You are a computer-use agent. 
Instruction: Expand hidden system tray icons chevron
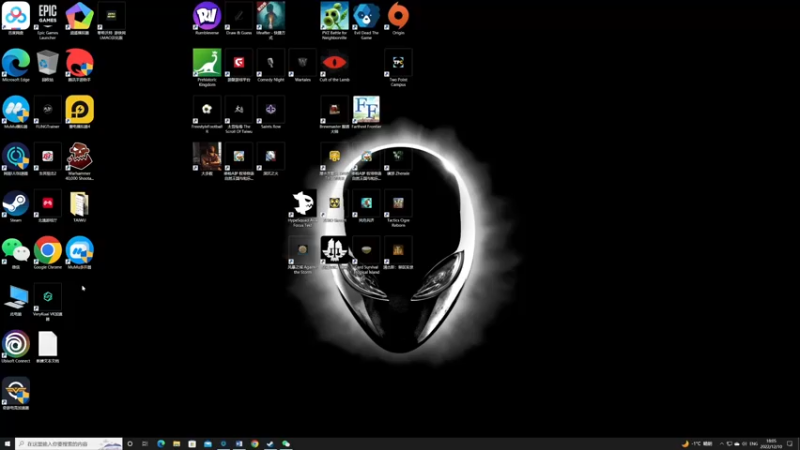pyautogui.click(x=721, y=444)
